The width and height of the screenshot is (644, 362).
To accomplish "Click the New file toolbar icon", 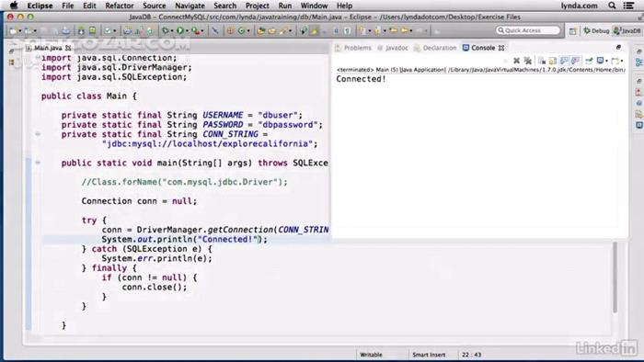I will tap(13, 30).
